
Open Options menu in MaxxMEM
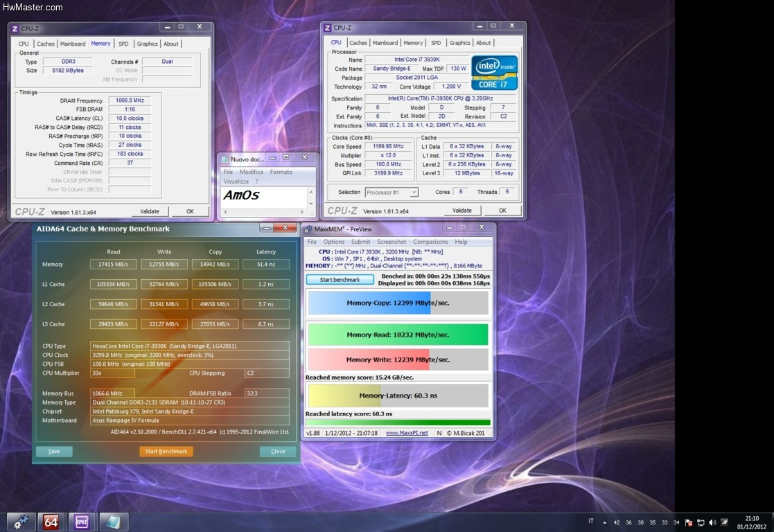(x=334, y=242)
